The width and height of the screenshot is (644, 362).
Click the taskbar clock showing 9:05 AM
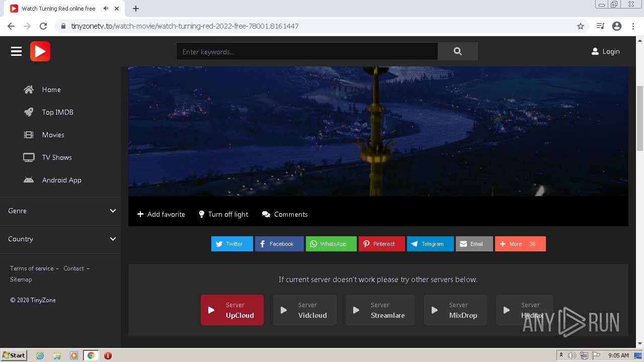618,355
